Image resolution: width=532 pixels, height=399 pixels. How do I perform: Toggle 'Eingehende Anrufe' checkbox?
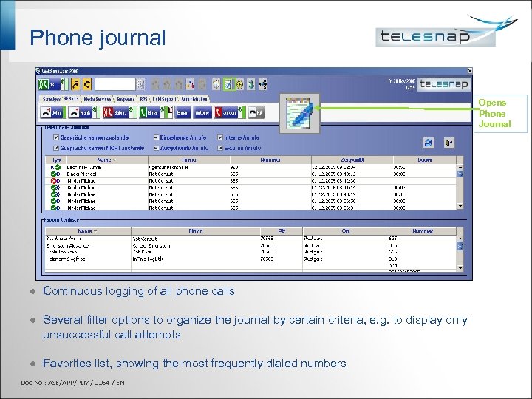pos(156,137)
